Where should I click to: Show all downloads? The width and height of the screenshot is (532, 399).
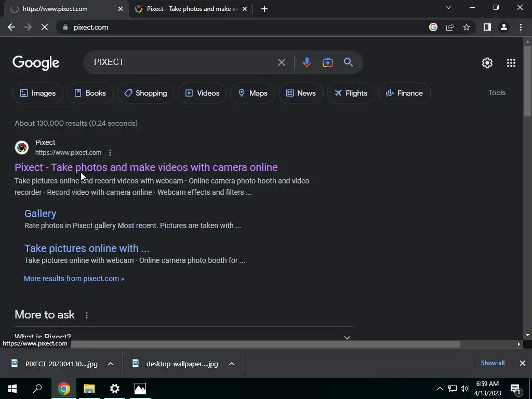[493, 363]
